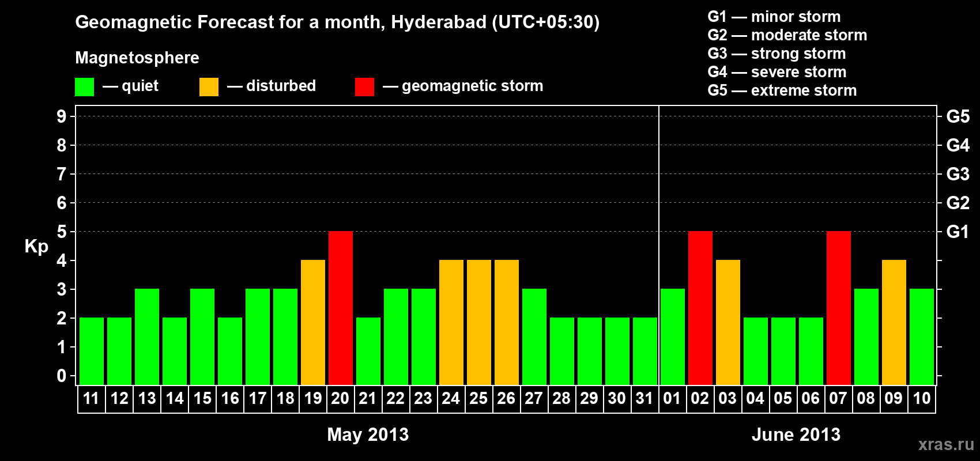Image resolution: width=980 pixels, height=461 pixels.
Task: Click the red bar for May 20
Action: coord(341,308)
